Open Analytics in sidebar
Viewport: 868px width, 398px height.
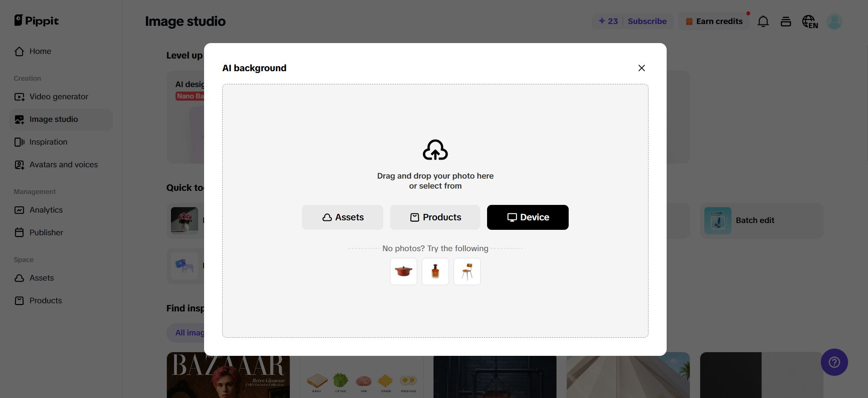[61, 210]
